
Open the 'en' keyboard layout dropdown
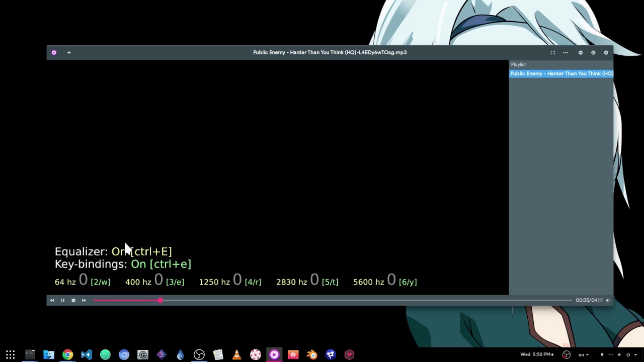(x=583, y=354)
